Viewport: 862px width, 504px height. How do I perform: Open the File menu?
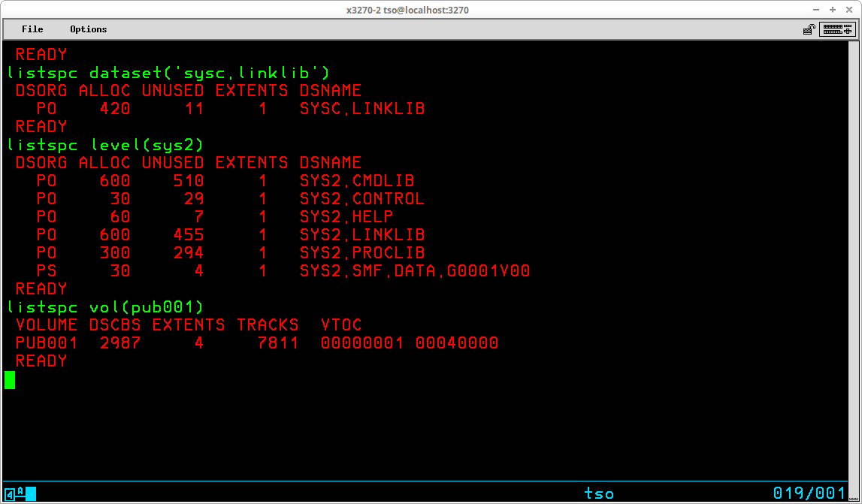(x=32, y=29)
